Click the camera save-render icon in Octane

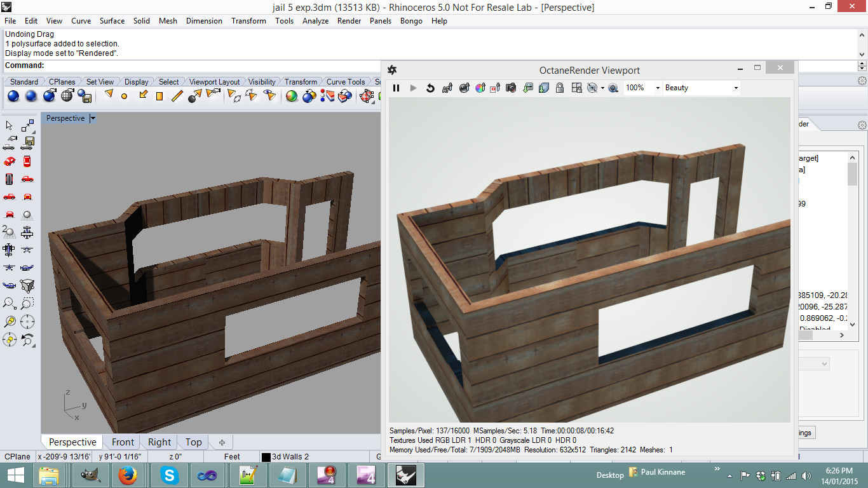click(x=511, y=88)
